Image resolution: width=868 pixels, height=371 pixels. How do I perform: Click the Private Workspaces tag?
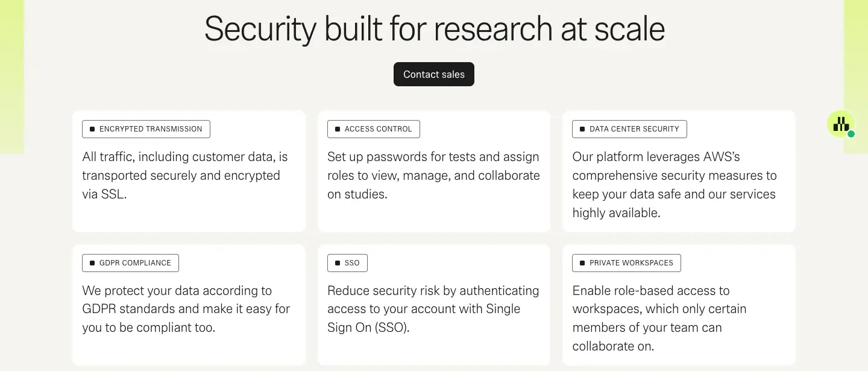(626, 263)
